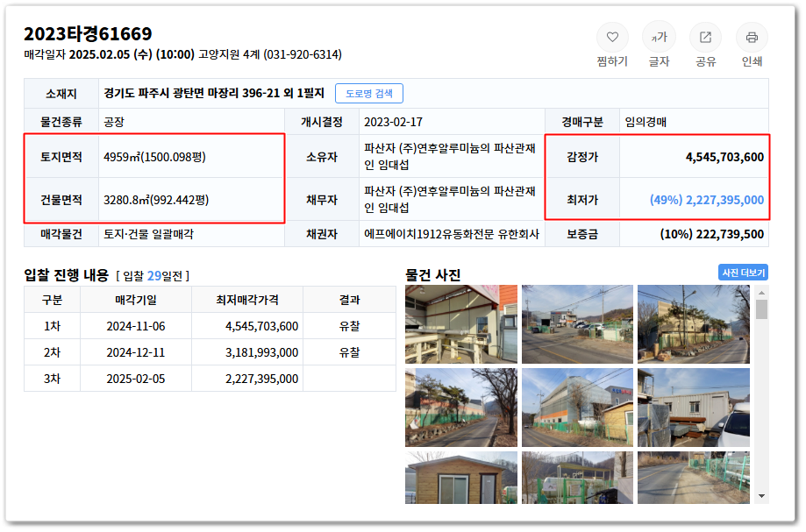
Task: Click the 물건 사진 section heading
Action: (x=432, y=275)
